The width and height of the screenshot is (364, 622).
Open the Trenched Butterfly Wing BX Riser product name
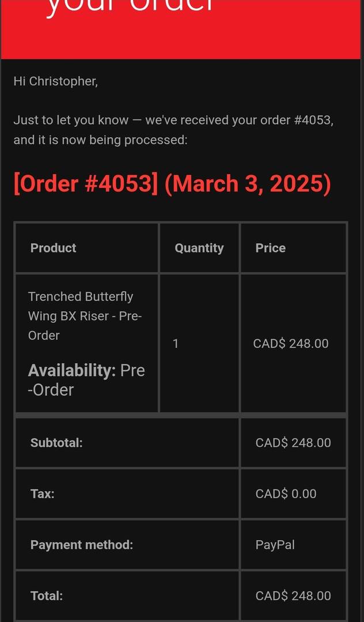(x=85, y=315)
